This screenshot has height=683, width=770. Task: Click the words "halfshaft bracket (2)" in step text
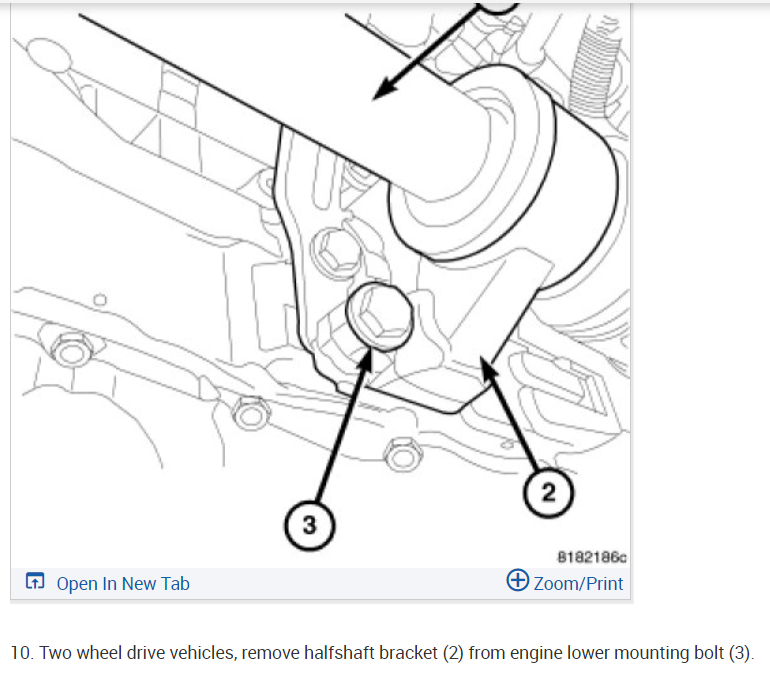[x=384, y=653]
